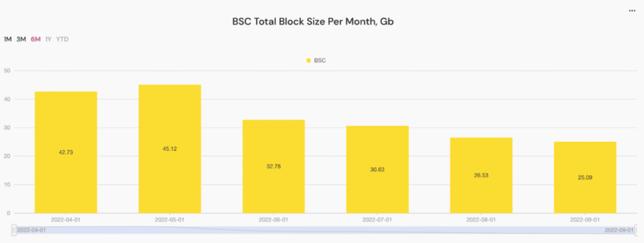644x243 pixels.
Task: Open the three-dot chart options menu
Action: click(x=631, y=10)
